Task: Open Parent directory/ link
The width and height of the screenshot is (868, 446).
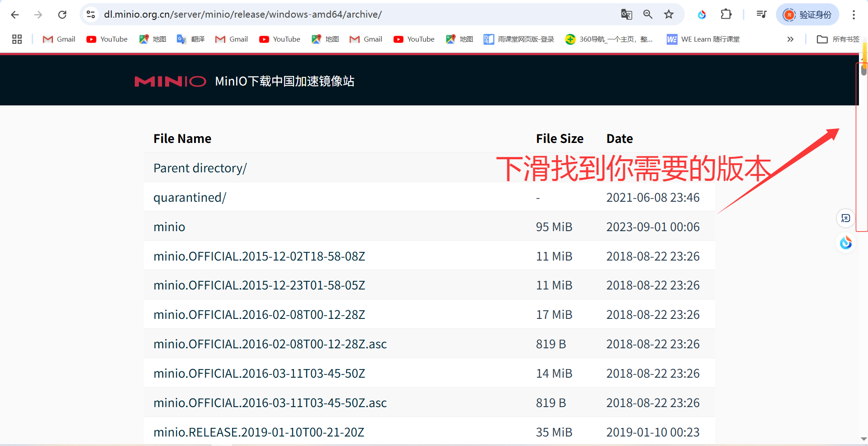Action: coord(200,168)
